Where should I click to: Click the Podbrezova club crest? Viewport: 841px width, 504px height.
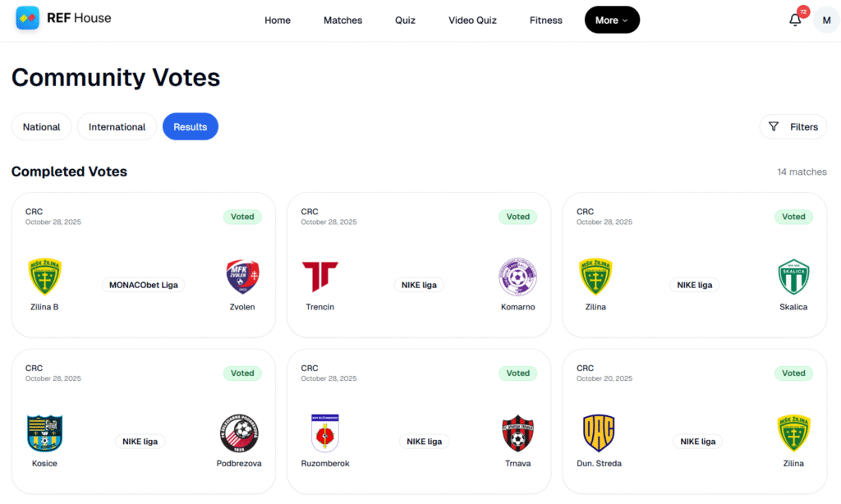[x=242, y=433]
